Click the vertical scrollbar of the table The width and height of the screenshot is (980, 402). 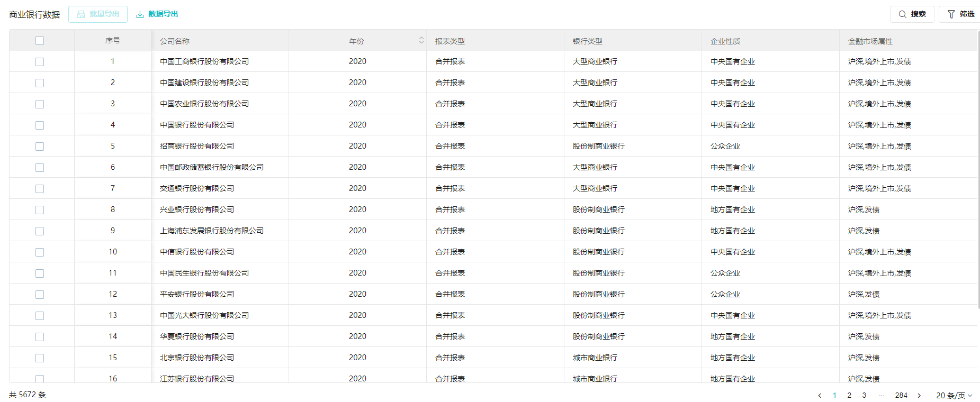click(x=978, y=169)
